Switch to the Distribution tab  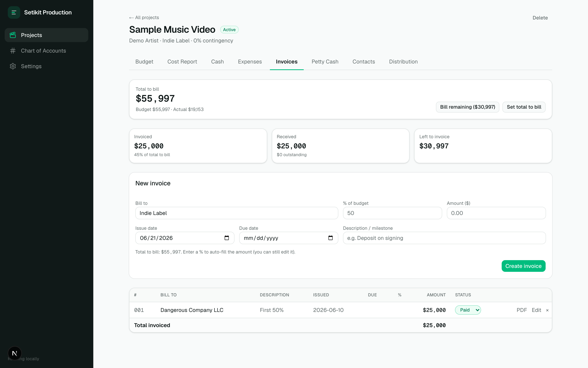tap(403, 62)
